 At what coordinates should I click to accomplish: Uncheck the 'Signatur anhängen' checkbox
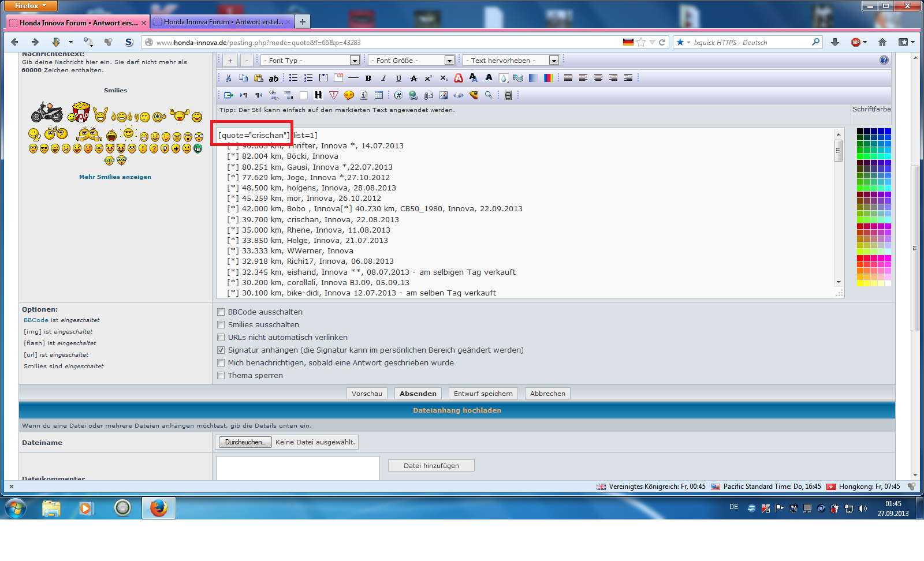click(221, 350)
